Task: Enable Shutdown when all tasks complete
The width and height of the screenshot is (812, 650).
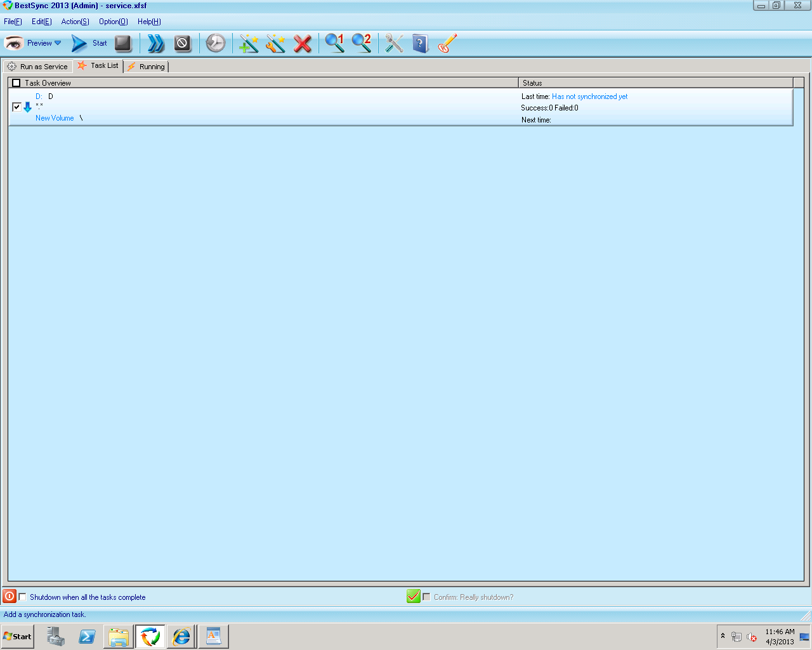Action: [x=23, y=597]
